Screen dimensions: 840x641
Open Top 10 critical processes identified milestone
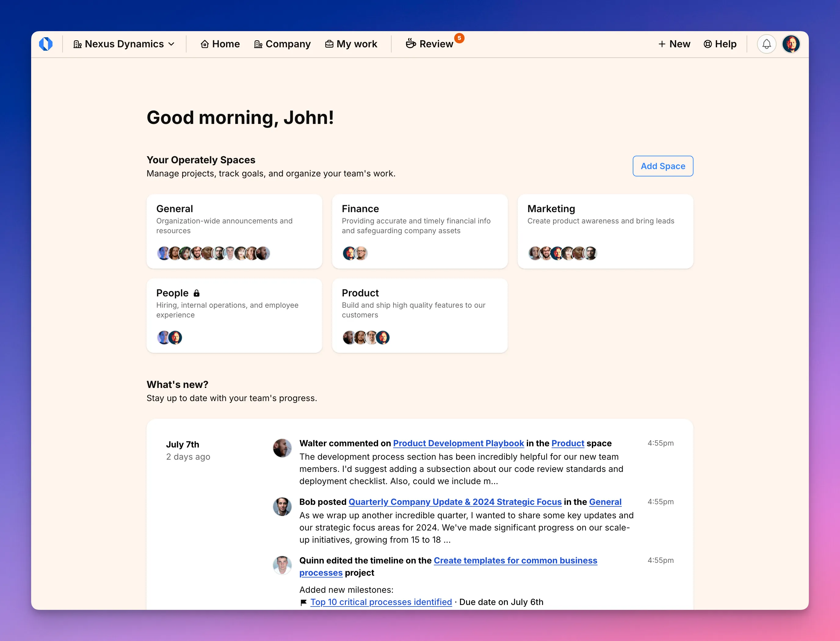[x=381, y=602]
